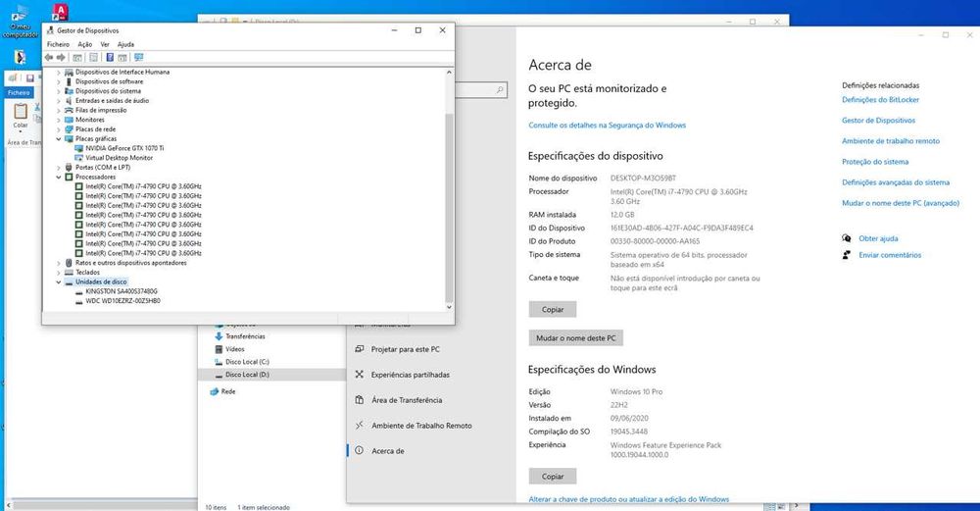Select the Virtual Desktop Monitor device
The image size is (980, 511).
pyautogui.click(x=119, y=158)
